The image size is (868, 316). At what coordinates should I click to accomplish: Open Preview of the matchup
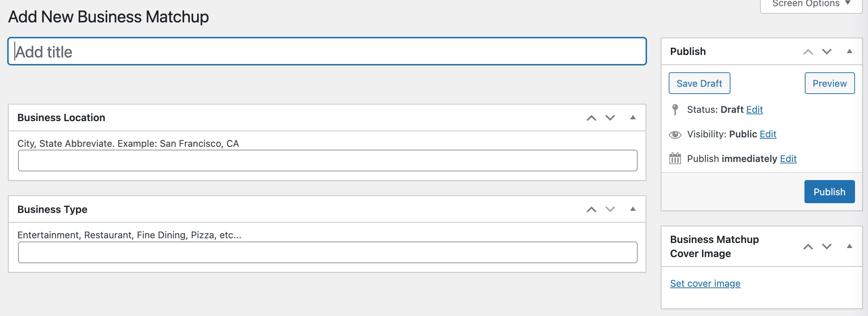pos(829,83)
